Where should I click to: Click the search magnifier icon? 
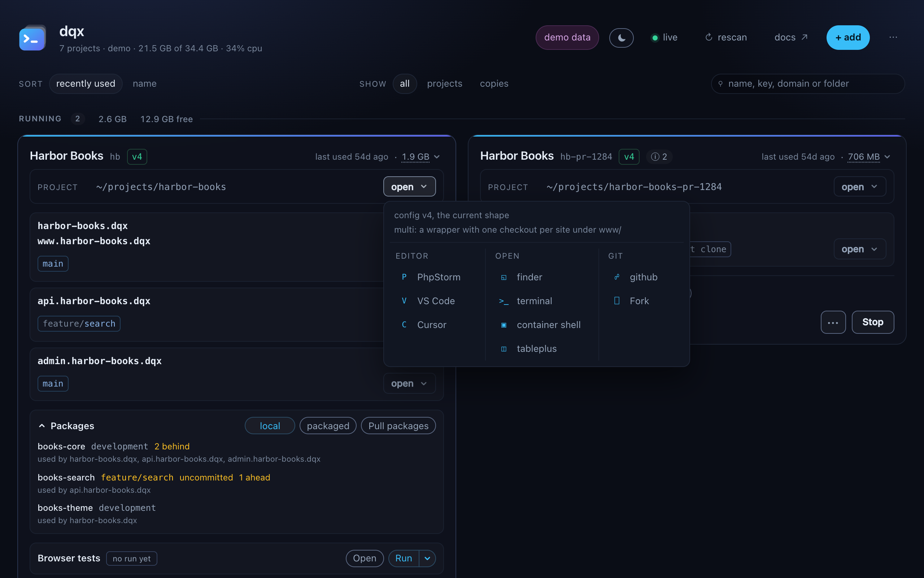tap(720, 84)
